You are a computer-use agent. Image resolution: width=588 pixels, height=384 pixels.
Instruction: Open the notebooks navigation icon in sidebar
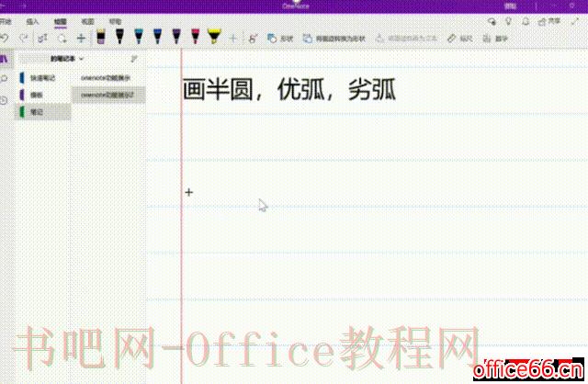(4, 59)
